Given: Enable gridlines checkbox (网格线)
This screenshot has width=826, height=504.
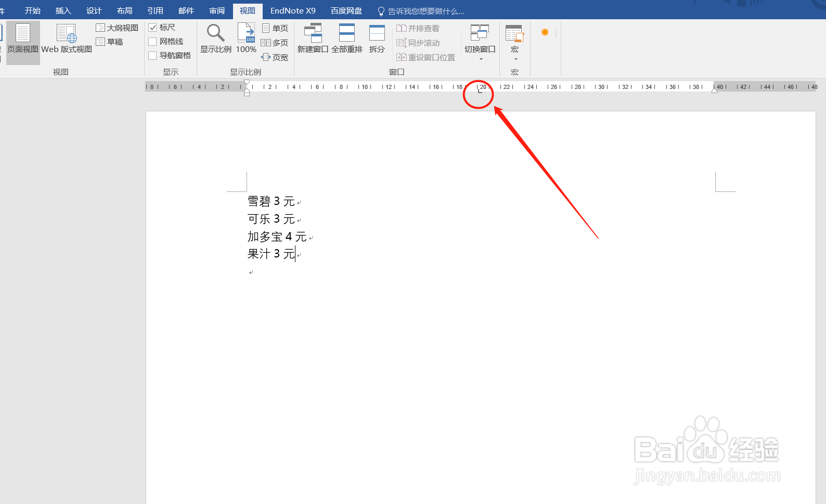Looking at the screenshot, I should pyautogui.click(x=152, y=42).
